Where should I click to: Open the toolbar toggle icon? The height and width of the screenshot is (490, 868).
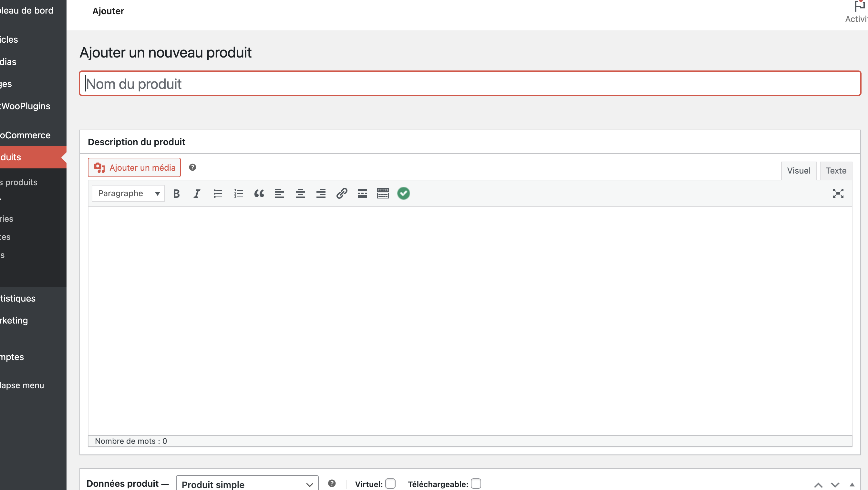coord(383,194)
